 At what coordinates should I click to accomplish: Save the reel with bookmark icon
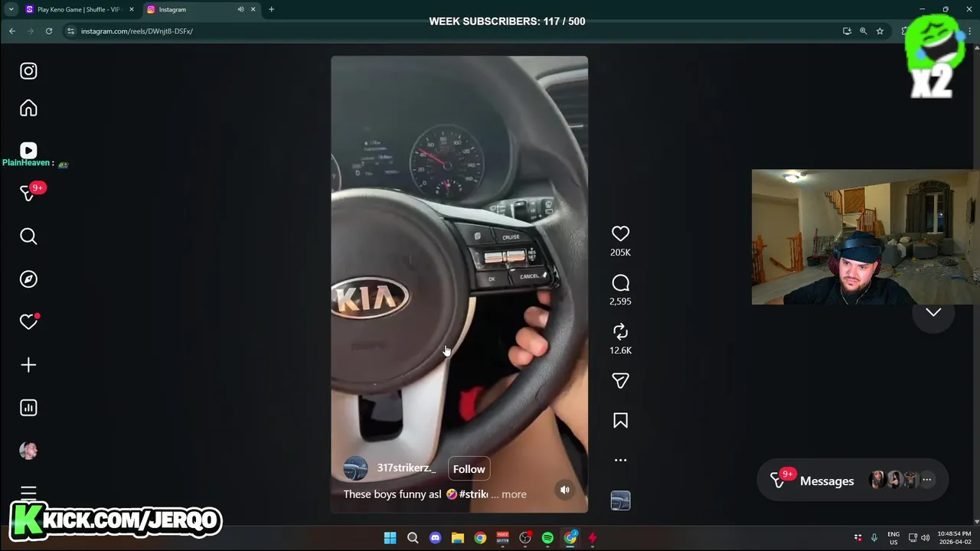coord(620,420)
